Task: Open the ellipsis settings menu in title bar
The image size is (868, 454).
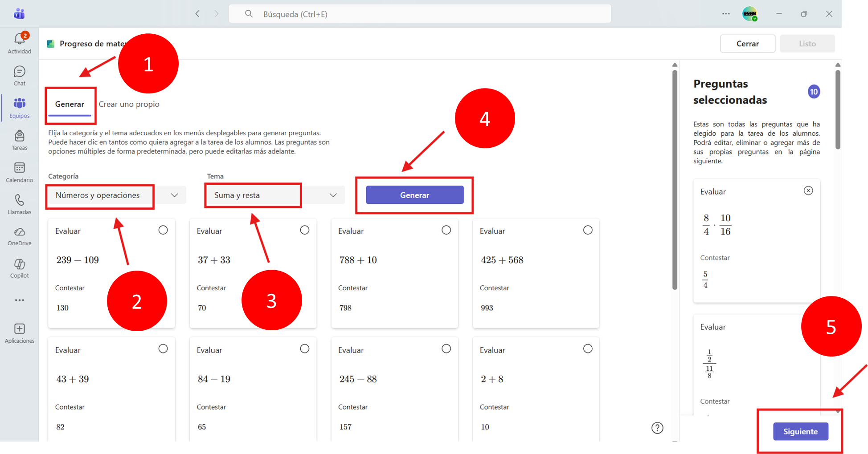Action: coord(726,14)
